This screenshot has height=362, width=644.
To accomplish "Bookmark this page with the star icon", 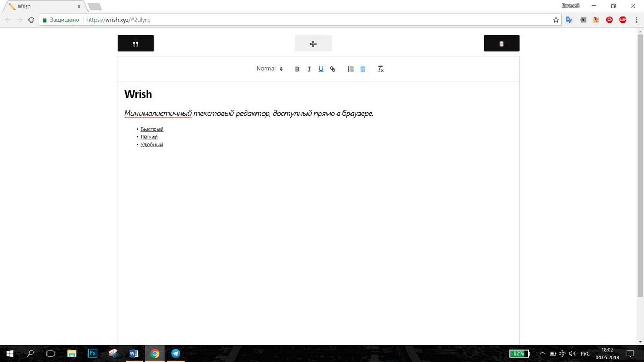I will click(556, 20).
